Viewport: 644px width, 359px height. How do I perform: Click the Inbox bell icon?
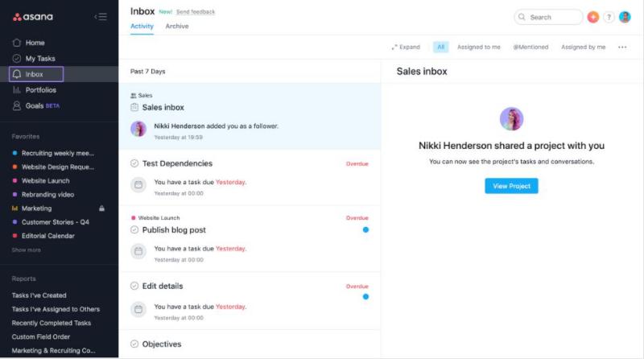[x=16, y=74]
